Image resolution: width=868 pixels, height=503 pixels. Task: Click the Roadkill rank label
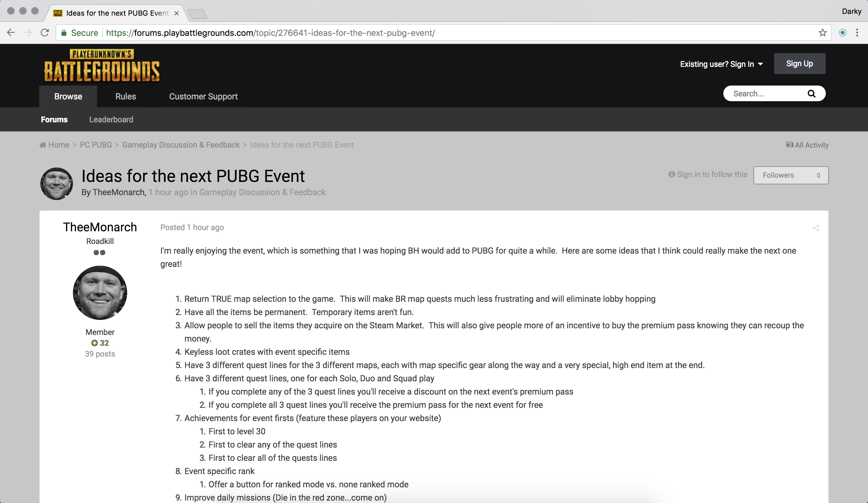100,241
